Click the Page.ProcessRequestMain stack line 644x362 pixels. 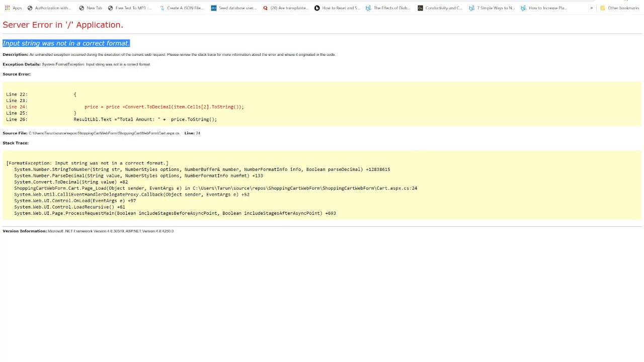point(175,213)
